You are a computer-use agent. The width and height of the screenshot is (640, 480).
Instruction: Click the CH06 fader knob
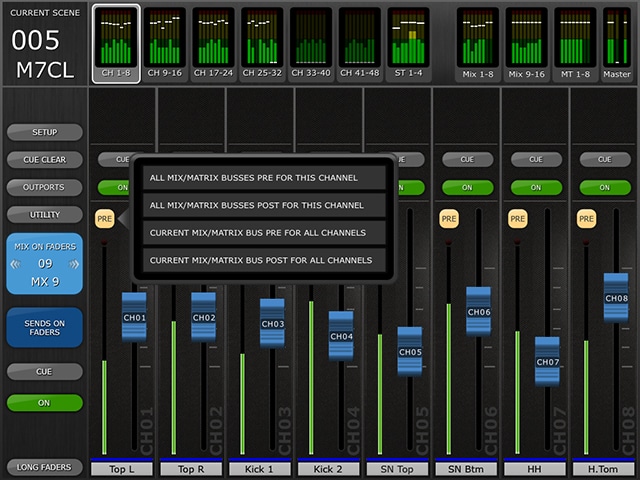pos(479,311)
